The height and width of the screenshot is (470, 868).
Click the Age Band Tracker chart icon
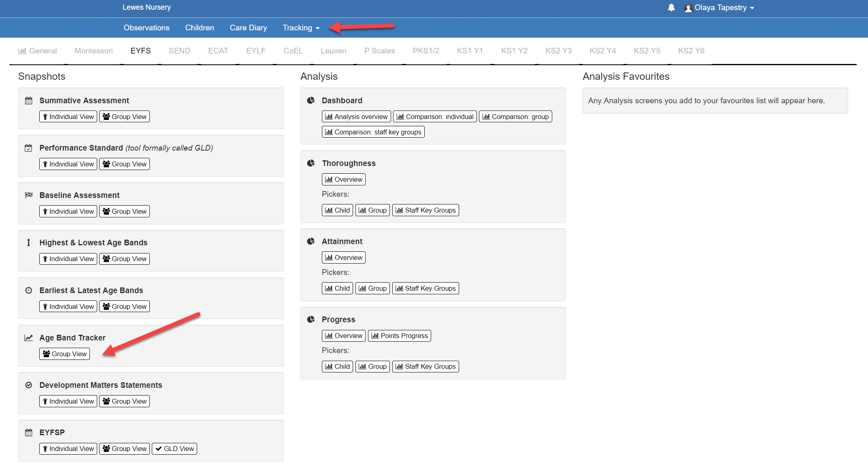click(x=29, y=338)
